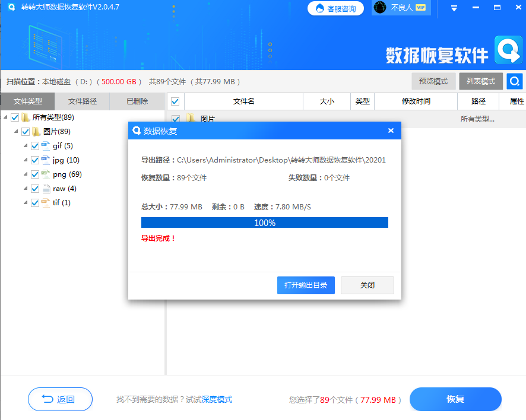The width and height of the screenshot is (526, 420).
Task: Click the 打开输出目录 button
Action: [x=306, y=285]
